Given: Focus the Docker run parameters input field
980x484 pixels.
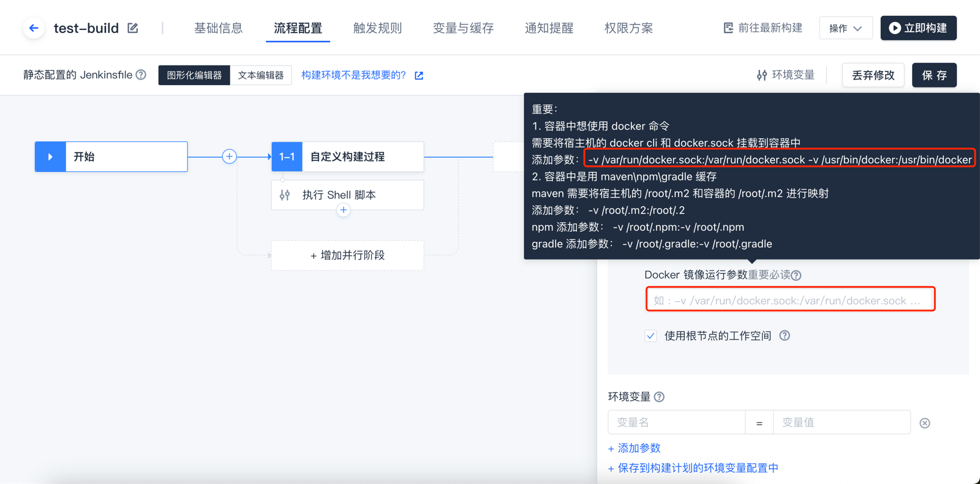Looking at the screenshot, I should 790,300.
